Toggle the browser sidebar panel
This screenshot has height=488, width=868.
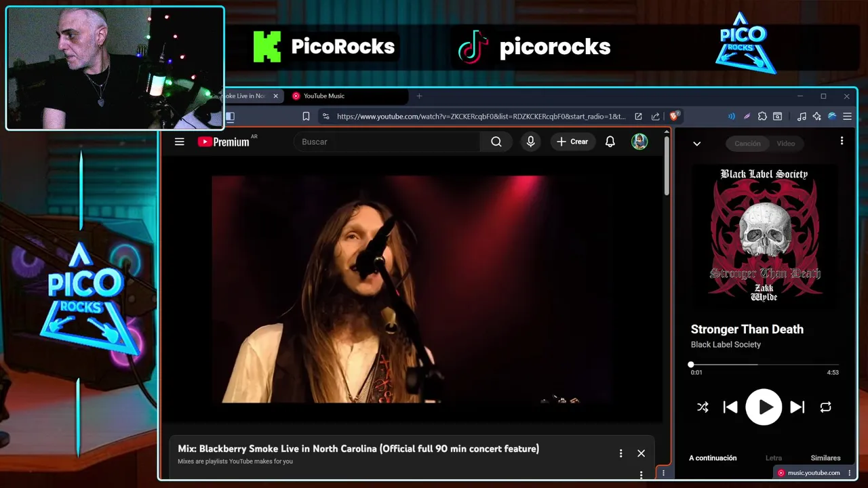(230, 117)
